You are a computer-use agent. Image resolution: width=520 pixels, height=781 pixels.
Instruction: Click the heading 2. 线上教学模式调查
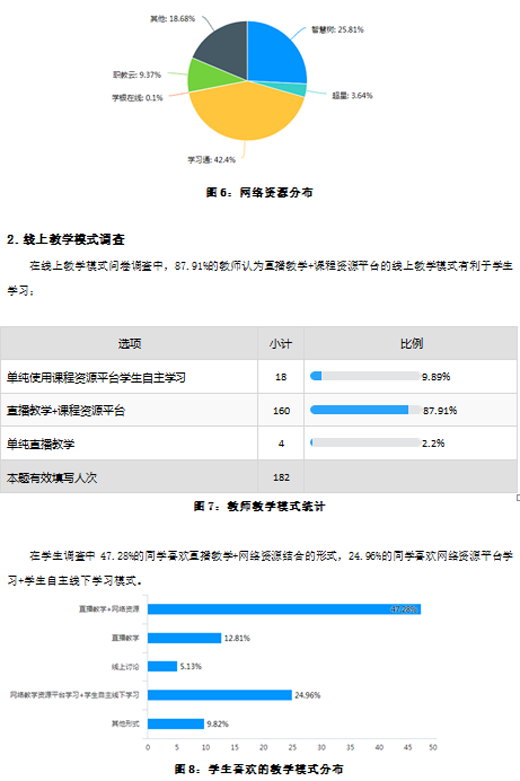pos(66,240)
